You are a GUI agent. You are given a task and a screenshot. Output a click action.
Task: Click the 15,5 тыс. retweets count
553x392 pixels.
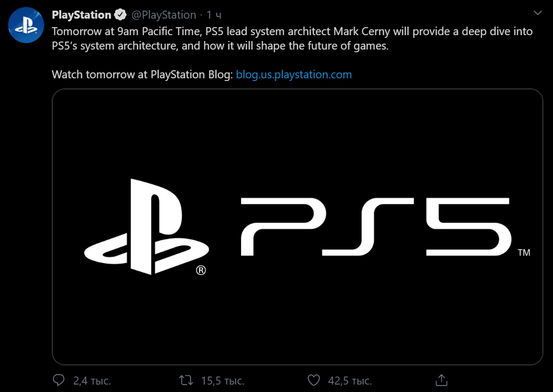pyautogui.click(x=222, y=381)
